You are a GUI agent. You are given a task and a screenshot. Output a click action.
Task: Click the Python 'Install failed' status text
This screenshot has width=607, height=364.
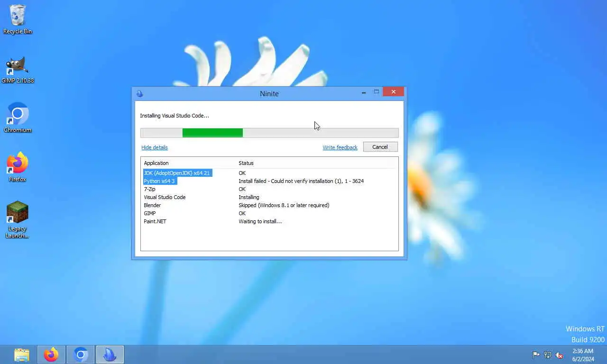coord(301,181)
